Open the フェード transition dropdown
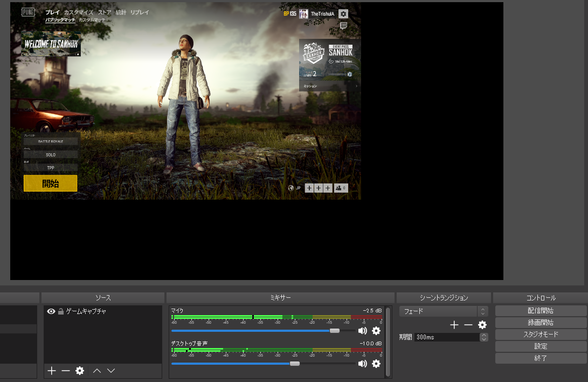This screenshot has width=588, height=382. click(443, 311)
